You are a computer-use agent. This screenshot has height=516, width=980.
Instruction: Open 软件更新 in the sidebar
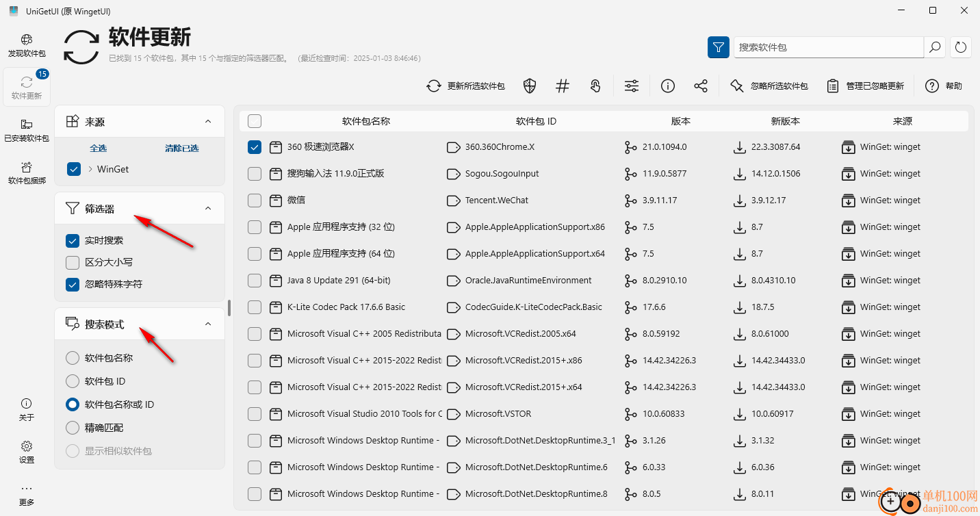pyautogui.click(x=27, y=88)
